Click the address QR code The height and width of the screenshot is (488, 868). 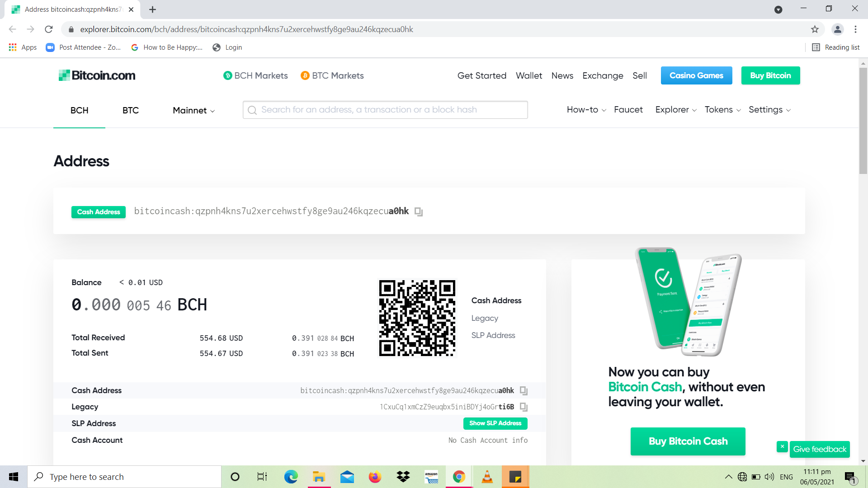pos(417,318)
